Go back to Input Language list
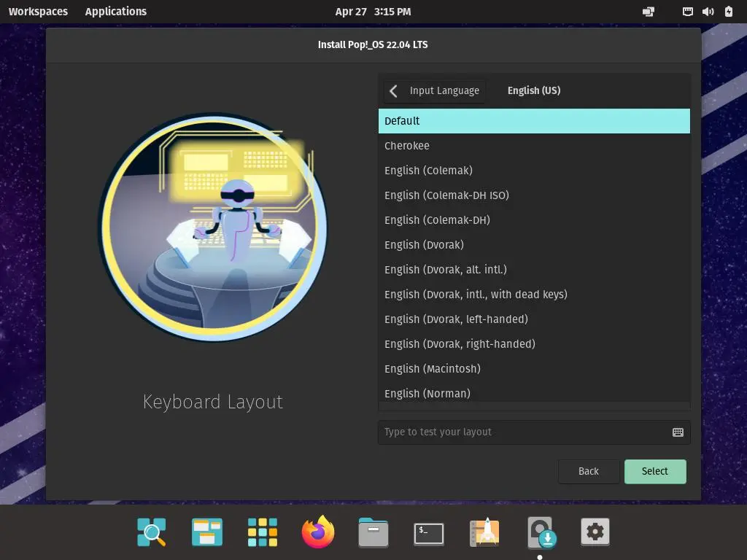Viewport: 747px width, 560px height. click(435, 91)
